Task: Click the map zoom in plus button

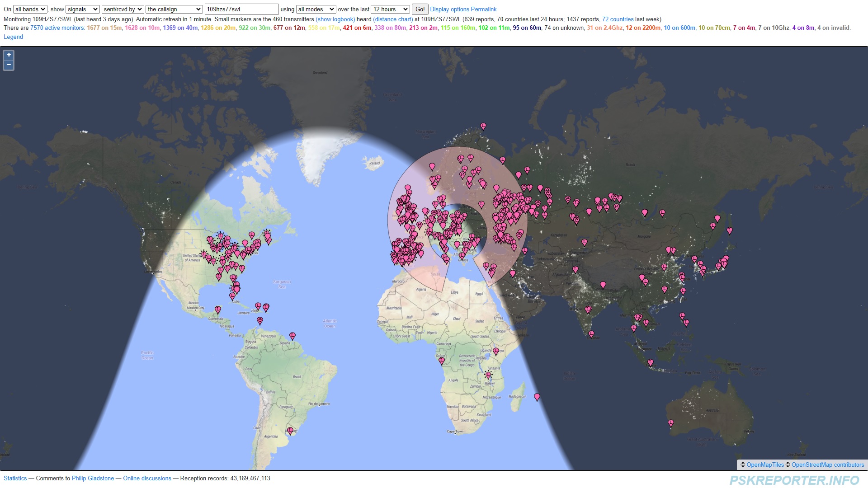Action: pos(9,55)
